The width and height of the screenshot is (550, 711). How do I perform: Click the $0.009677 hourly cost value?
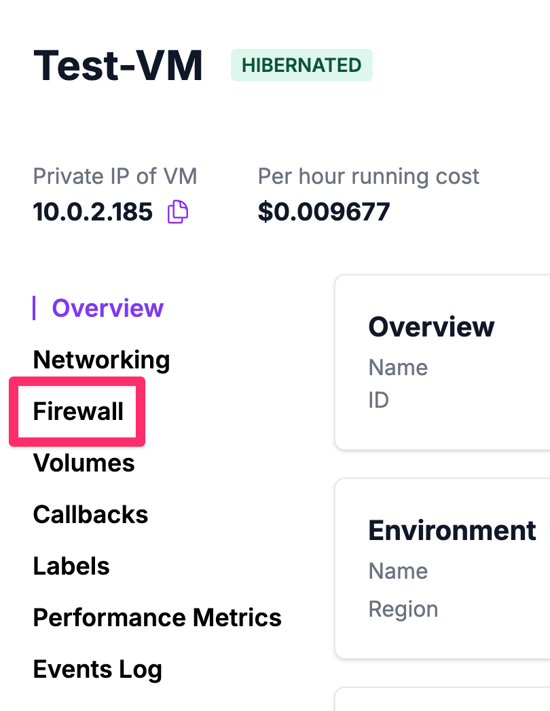(324, 212)
